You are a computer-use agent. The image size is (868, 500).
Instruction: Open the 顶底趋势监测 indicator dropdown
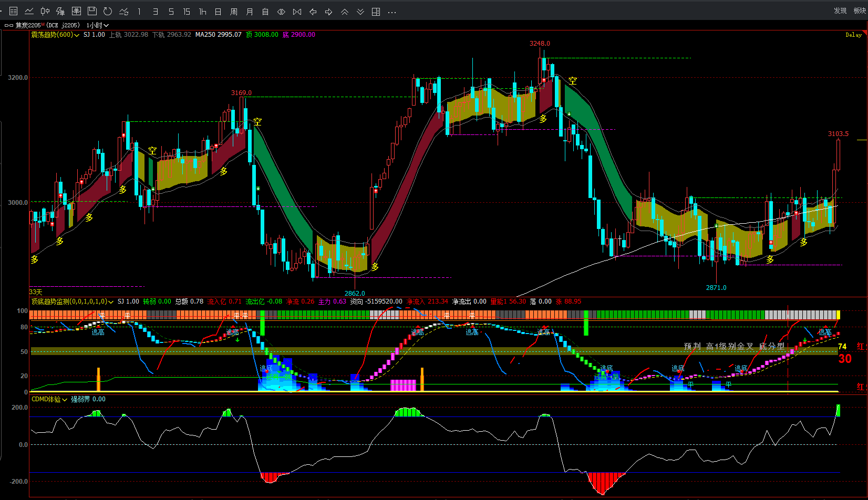pyautogui.click(x=73, y=301)
